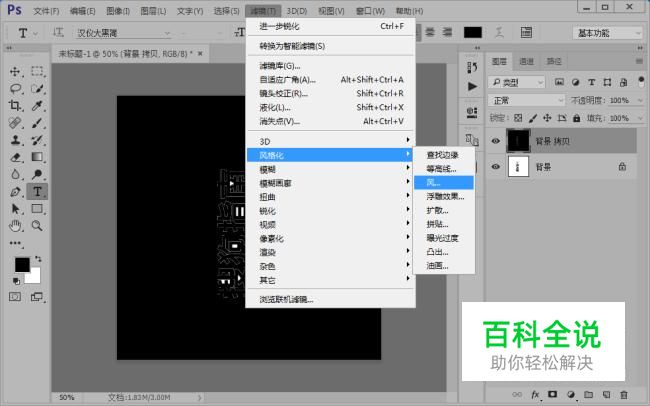Image resolution: width=650 pixels, height=406 pixels.
Task: Select the Hand tool
Action: (x=15, y=226)
